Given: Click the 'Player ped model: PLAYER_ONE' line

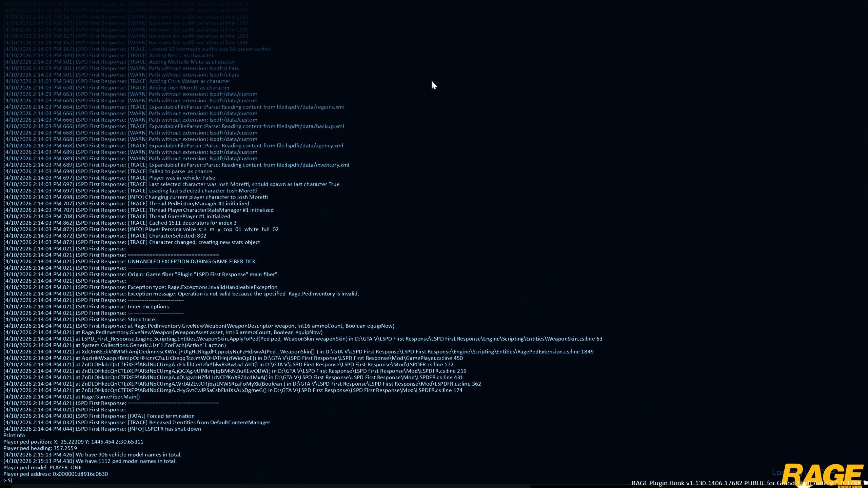Looking at the screenshot, I should tap(42, 467).
